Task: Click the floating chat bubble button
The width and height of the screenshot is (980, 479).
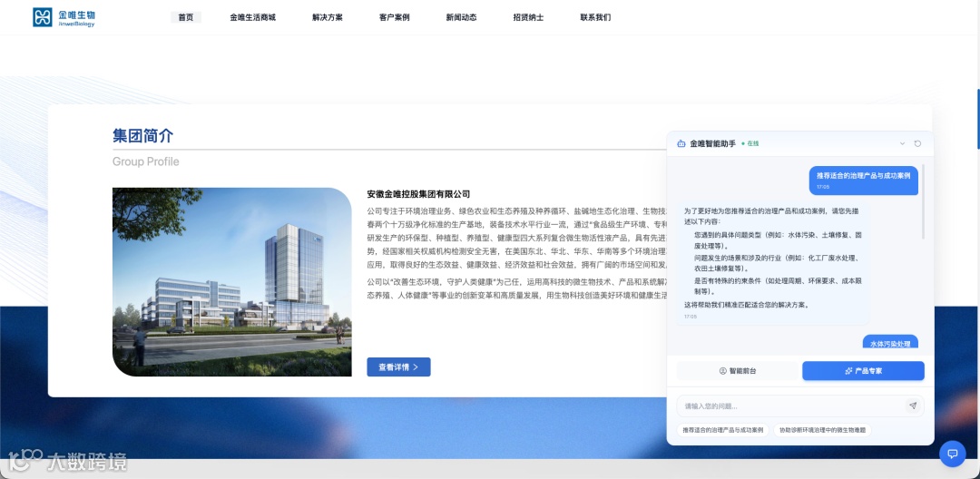Action: (953, 454)
